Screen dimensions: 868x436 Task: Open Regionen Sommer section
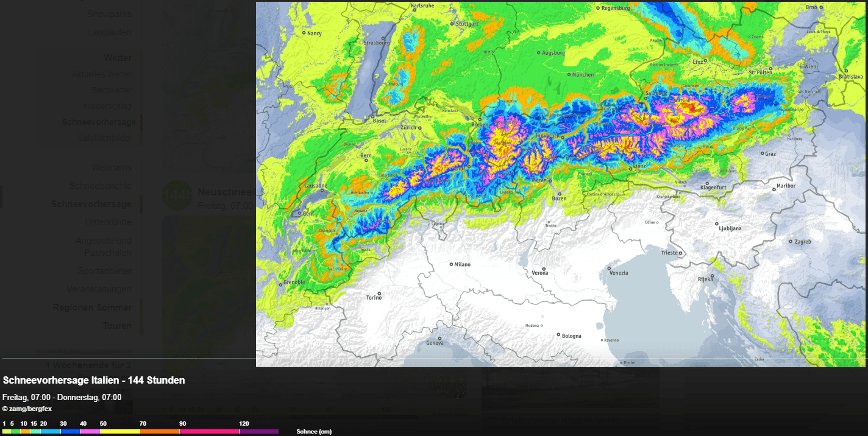91,308
